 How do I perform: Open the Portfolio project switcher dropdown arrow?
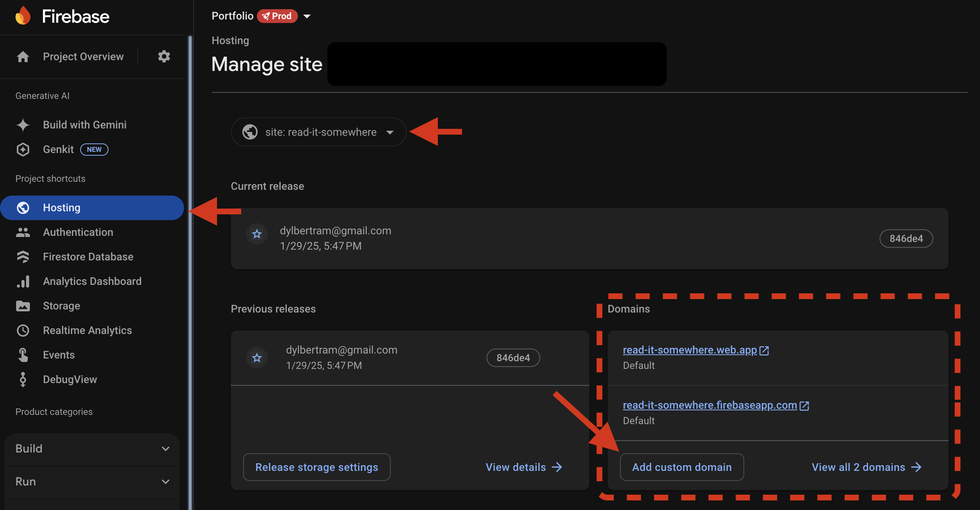306,16
